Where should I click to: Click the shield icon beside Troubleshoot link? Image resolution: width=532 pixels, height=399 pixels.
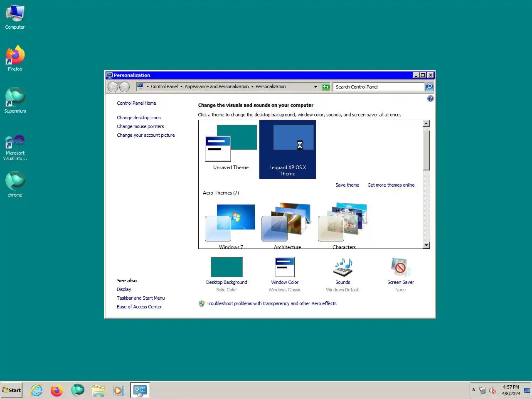click(x=202, y=303)
